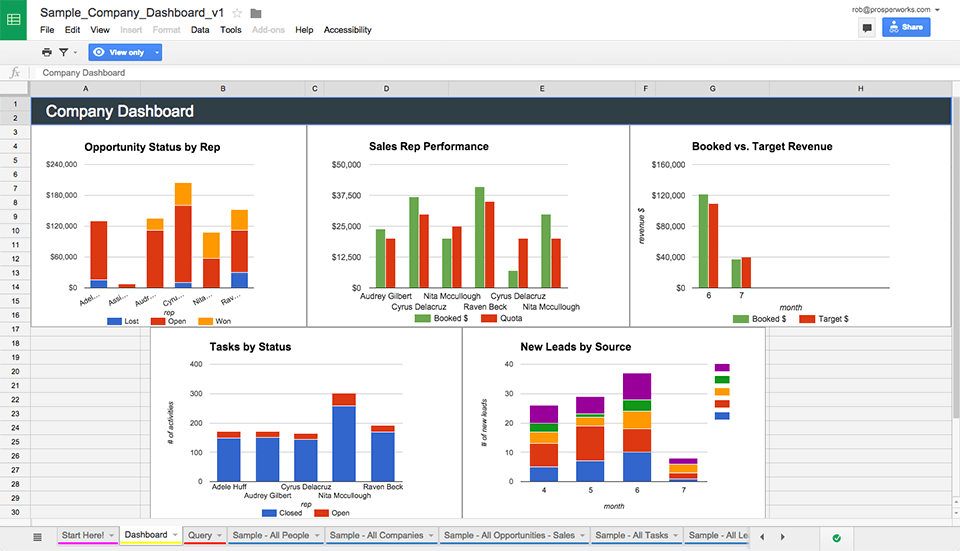Click the purple legend swatch in New Leads
The image size is (960, 551).
pyautogui.click(x=722, y=367)
